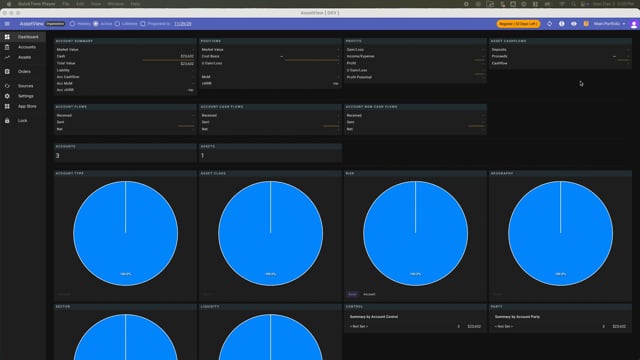
Task: Click Not Set row in Party summary
Action: click(560, 327)
